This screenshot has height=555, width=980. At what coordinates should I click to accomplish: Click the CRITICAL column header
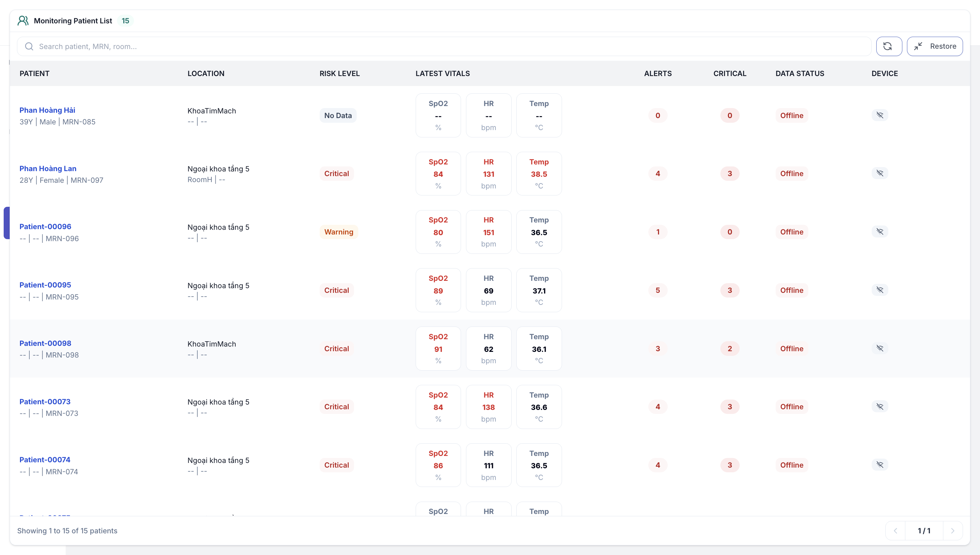730,73
